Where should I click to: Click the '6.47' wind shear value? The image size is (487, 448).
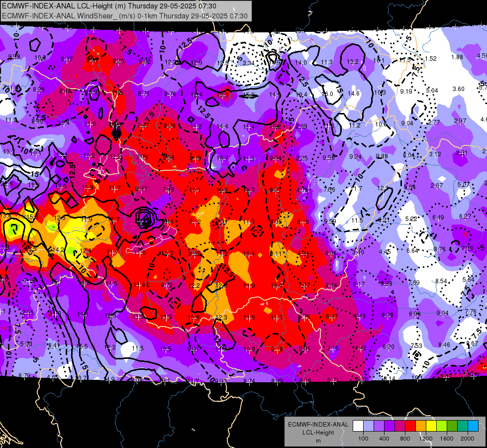coord(332,317)
